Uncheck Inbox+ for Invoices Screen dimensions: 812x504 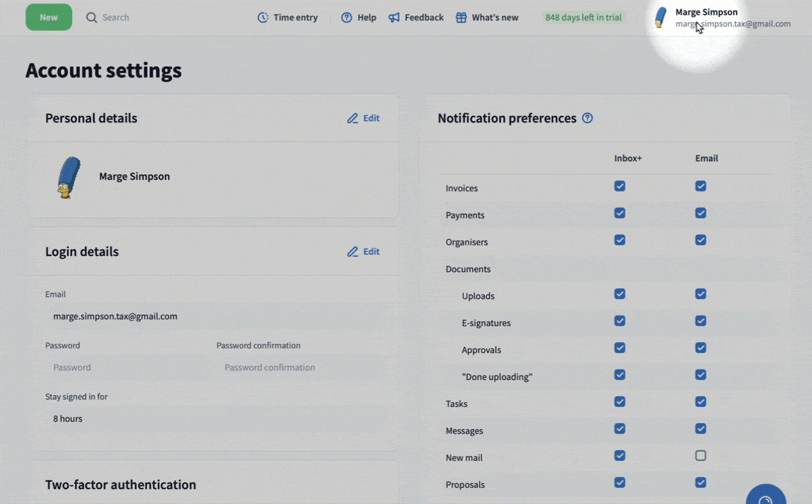point(620,187)
